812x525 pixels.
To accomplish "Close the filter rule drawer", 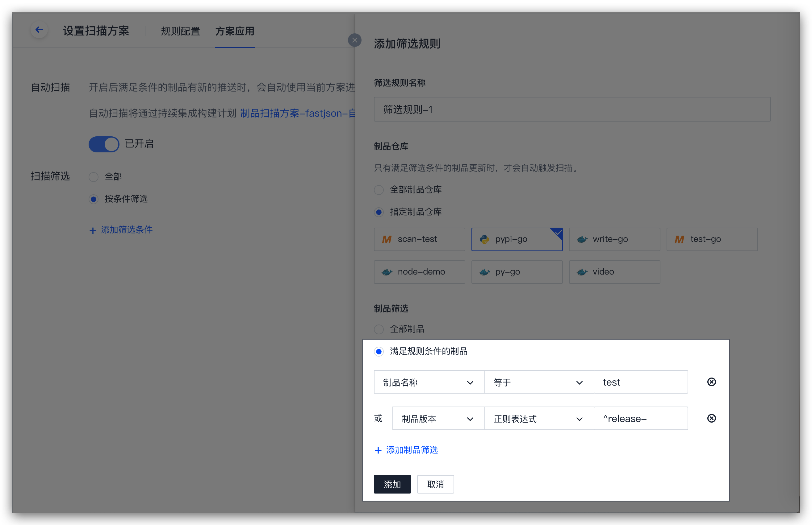I will pos(354,40).
